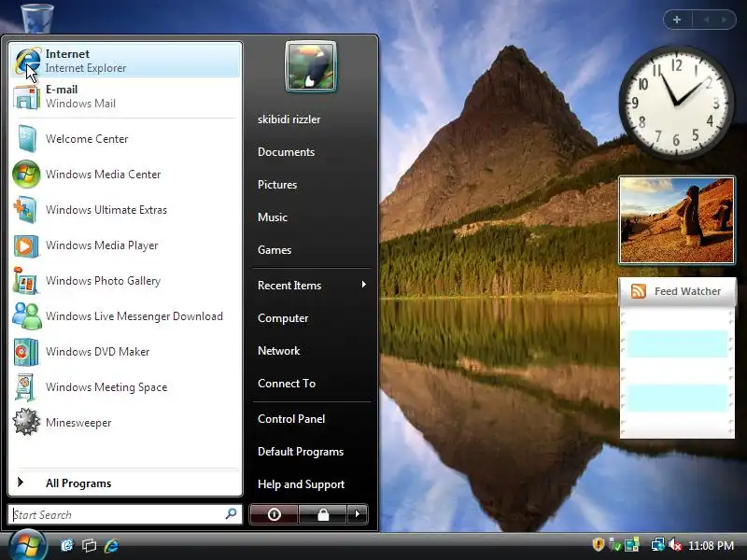
Task: Click the tray icon with green checkmark
Action: [615, 544]
